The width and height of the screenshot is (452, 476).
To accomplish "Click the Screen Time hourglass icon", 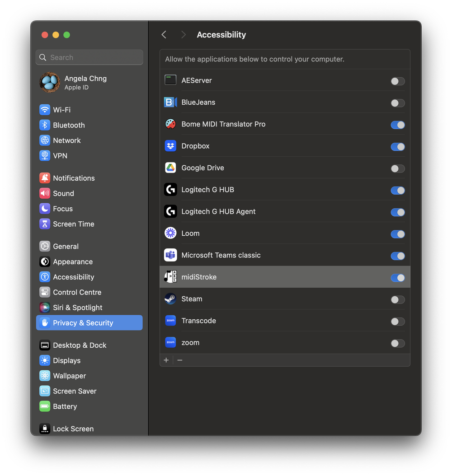I will 45,224.
